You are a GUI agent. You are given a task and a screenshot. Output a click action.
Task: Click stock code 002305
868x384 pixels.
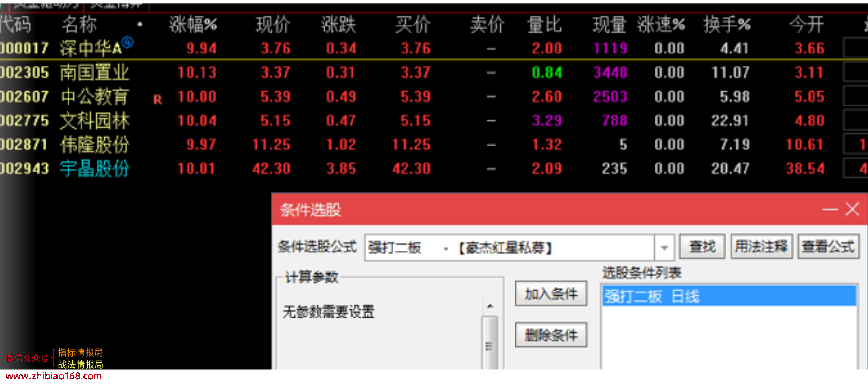click(25, 73)
